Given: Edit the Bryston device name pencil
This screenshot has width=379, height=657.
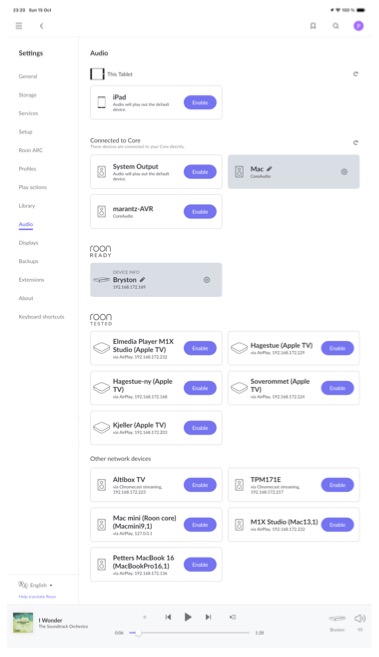Looking at the screenshot, I should [x=142, y=279].
